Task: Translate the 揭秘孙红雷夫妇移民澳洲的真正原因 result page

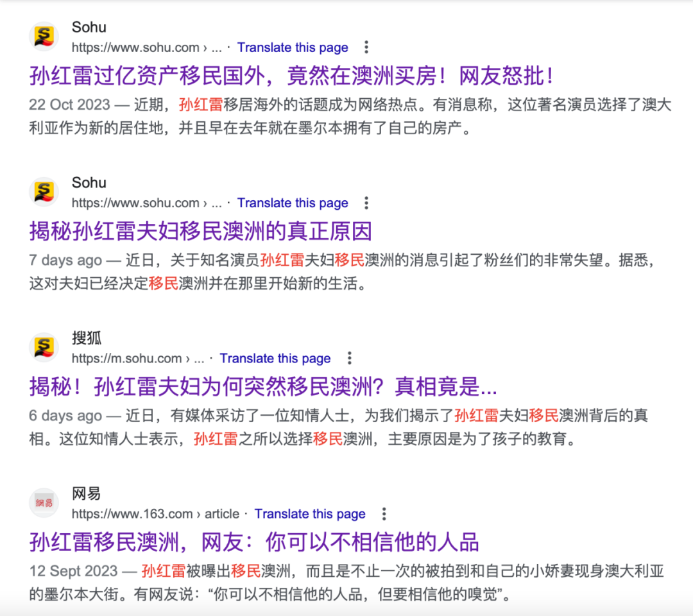Action: (x=293, y=203)
